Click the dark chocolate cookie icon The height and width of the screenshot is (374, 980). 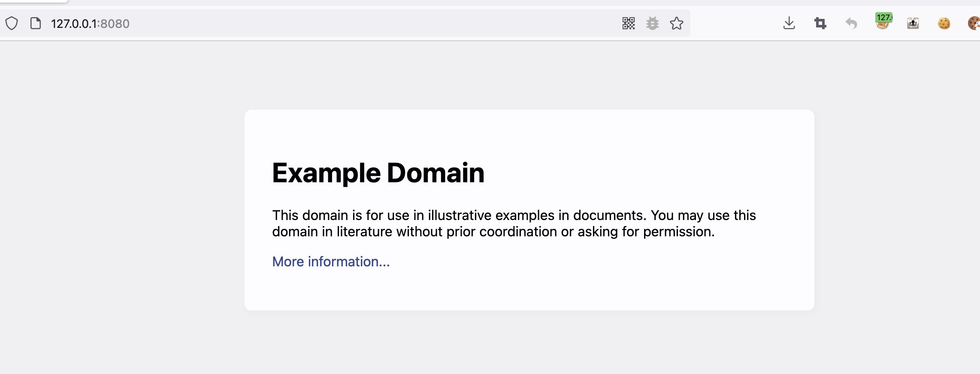[974, 23]
